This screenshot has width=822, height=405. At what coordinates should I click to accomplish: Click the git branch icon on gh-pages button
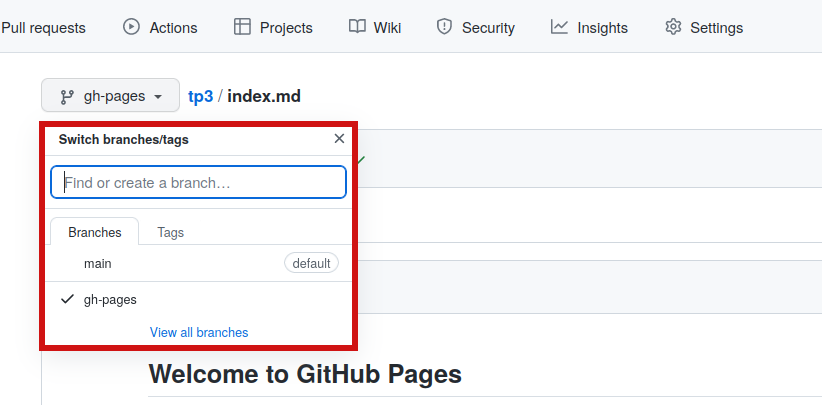tap(67, 97)
